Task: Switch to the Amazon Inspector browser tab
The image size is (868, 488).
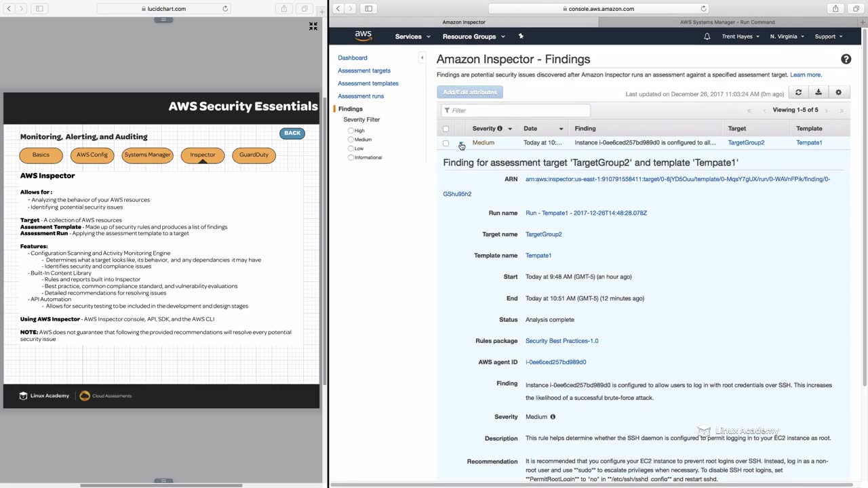Action: point(464,22)
